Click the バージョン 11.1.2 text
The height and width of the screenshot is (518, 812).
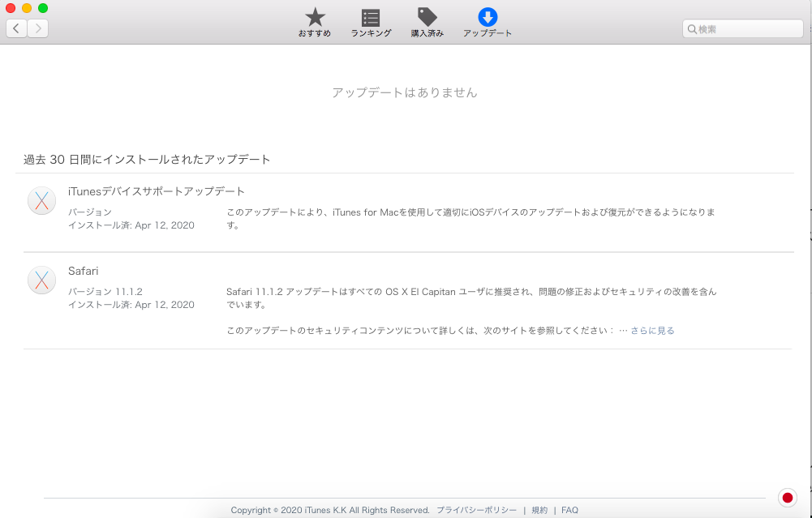[x=105, y=292]
